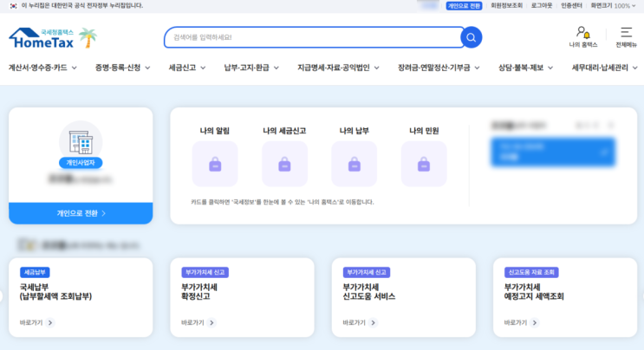Click the 개인사업자 badge

81,163
